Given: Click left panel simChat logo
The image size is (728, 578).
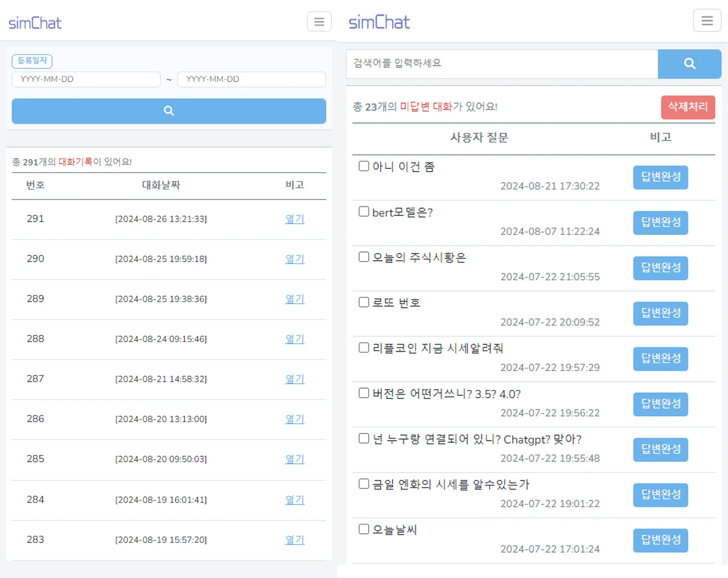Looking at the screenshot, I should coord(35,23).
